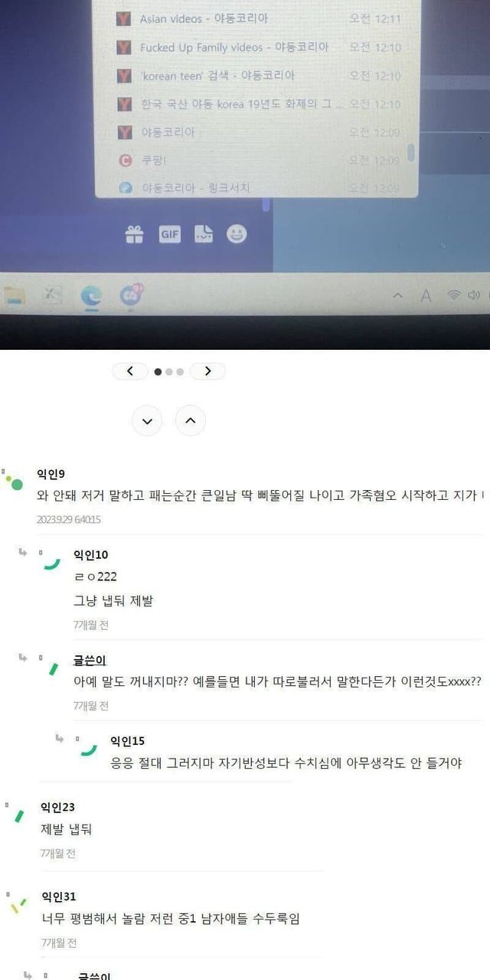
Task: Click the round down-chevron button
Action: (147, 420)
